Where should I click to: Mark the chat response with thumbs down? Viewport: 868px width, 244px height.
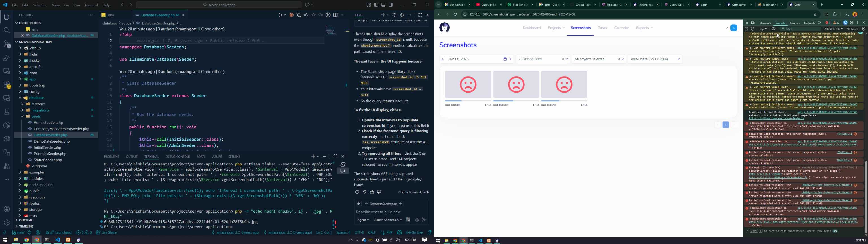click(379, 192)
